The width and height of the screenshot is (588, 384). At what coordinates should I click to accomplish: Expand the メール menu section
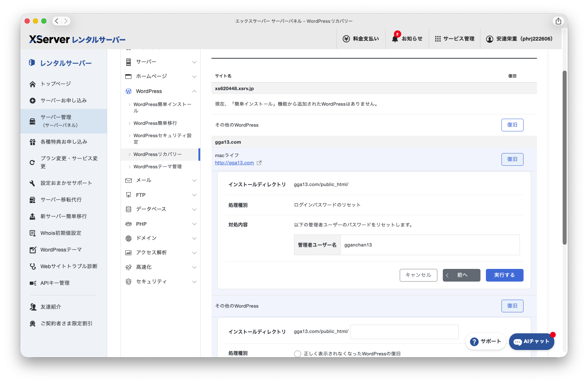click(x=160, y=180)
